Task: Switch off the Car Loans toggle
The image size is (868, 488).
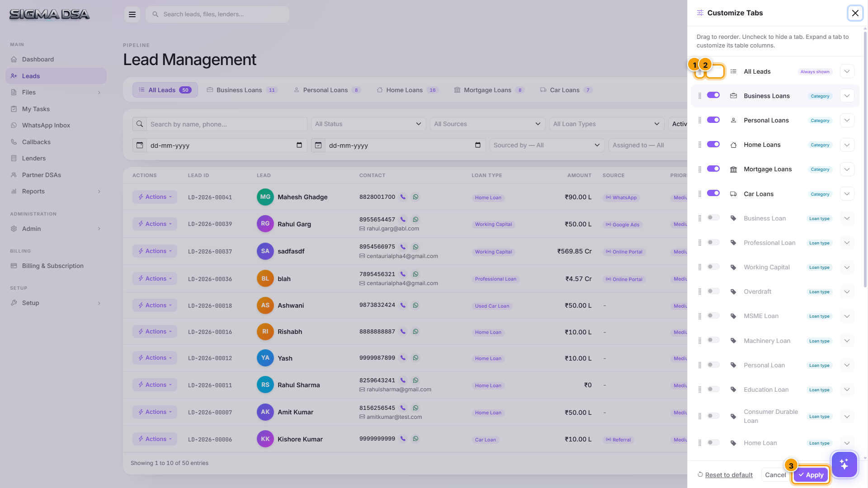Action: point(713,193)
